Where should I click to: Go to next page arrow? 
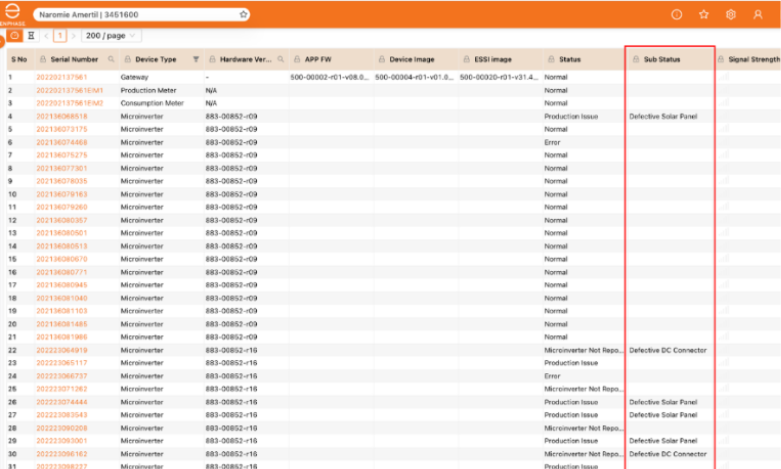pyautogui.click(x=73, y=35)
